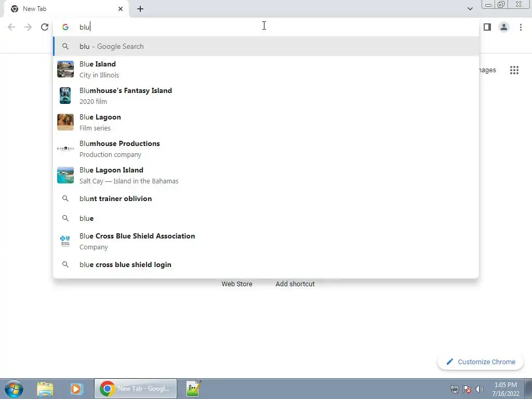Close the New Tab tab
Viewport: 532px width, 399px height.
tap(121, 9)
